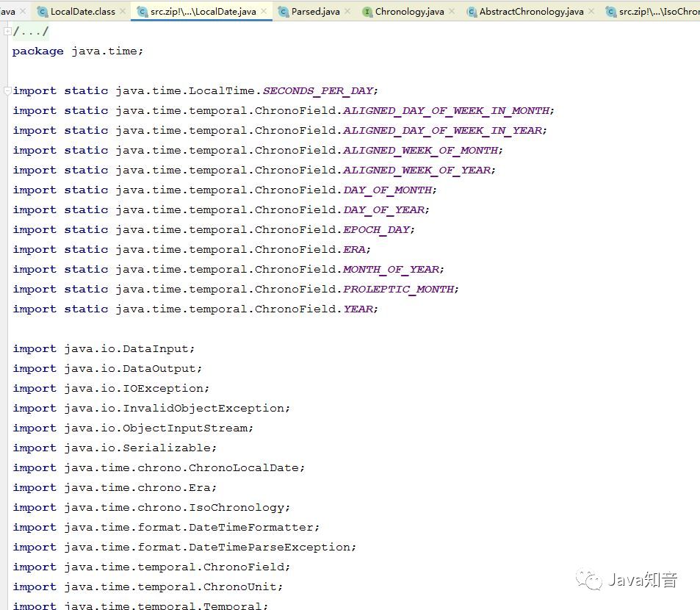
Task: Close the src.zip LocalDate.java tab
Action: [264, 11]
